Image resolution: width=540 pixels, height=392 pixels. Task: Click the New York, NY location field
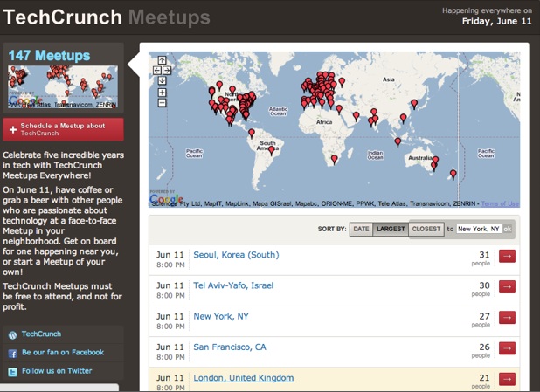click(x=479, y=229)
